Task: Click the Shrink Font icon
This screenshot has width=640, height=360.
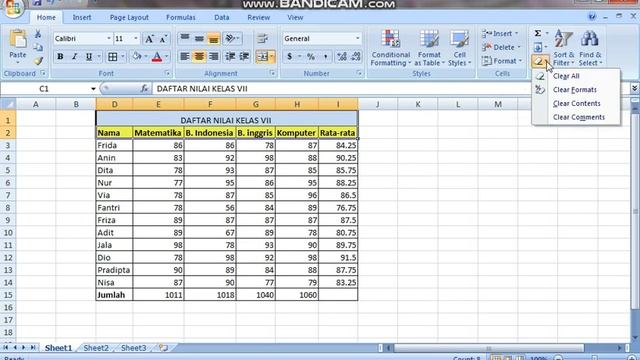Action: pyautogui.click(x=163, y=39)
